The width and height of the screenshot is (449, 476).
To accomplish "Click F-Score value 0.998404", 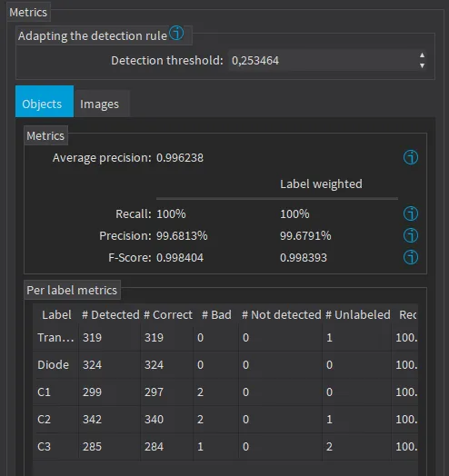I will point(180,257).
